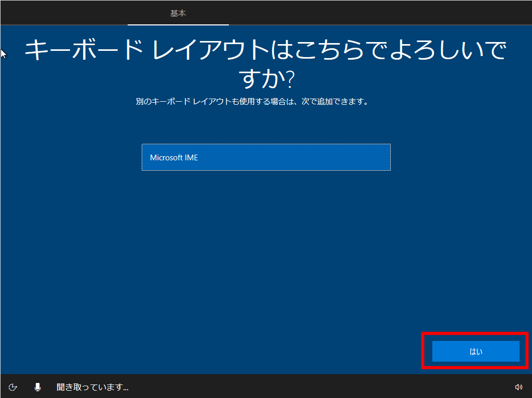The height and width of the screenshot is (398, 532).
Task: Open the 基本 tab
Action: (x=178, y=13)
